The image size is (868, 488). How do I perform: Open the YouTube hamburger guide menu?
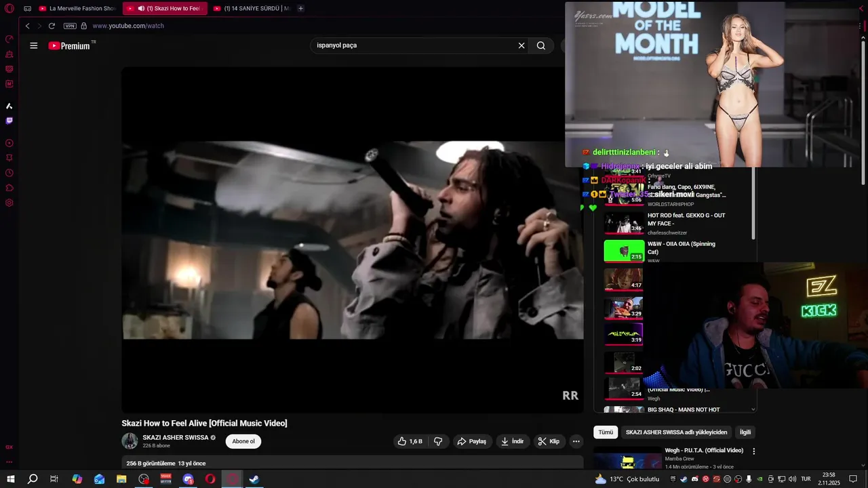click(x=34, y=45)
